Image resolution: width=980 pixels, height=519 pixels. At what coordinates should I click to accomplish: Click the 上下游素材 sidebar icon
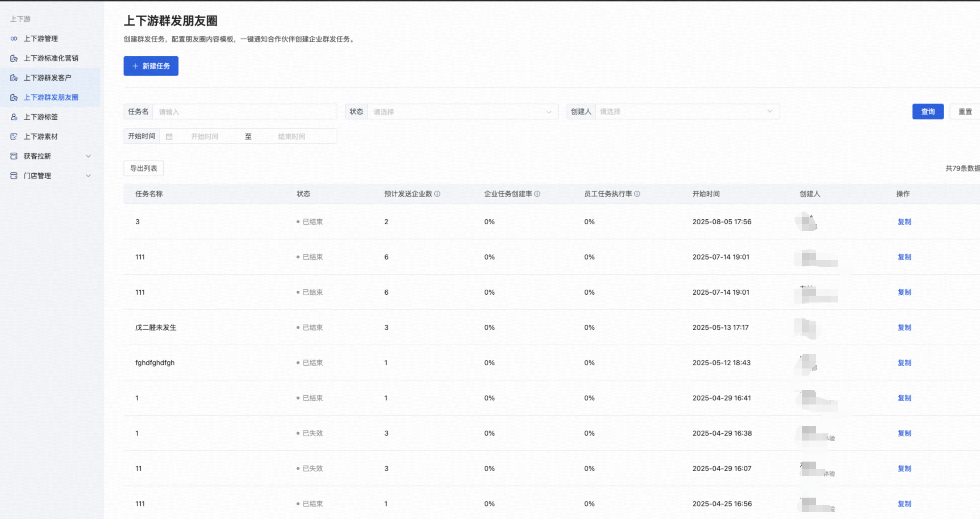click(x=14, y=137)
